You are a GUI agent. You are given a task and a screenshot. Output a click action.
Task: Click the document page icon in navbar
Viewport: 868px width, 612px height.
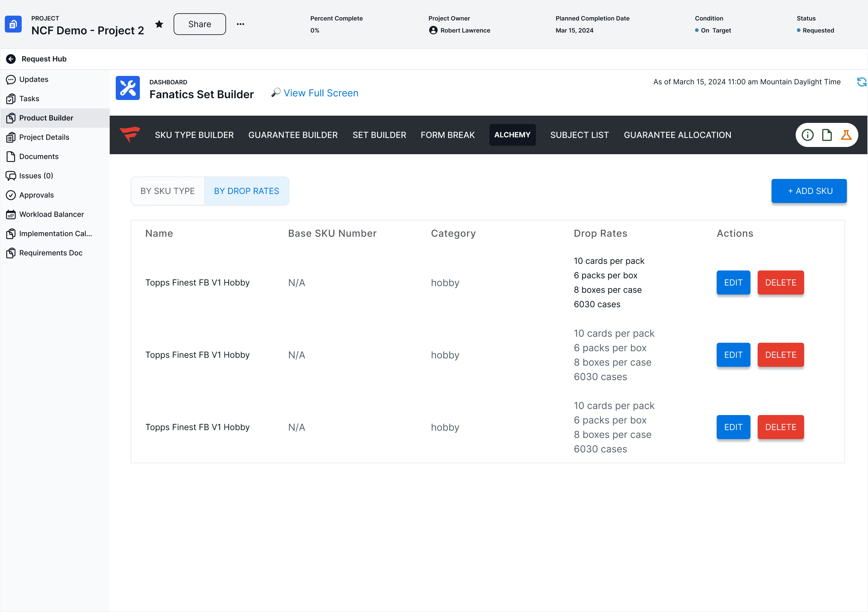827,135
